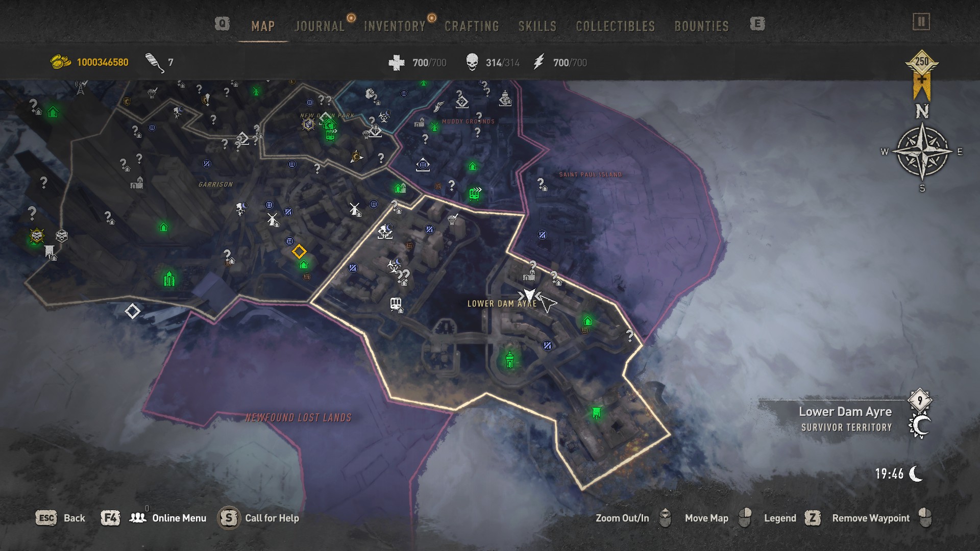
Task: Click the metro station icon in Lower Dam Ayre
Action: [396, 304]
